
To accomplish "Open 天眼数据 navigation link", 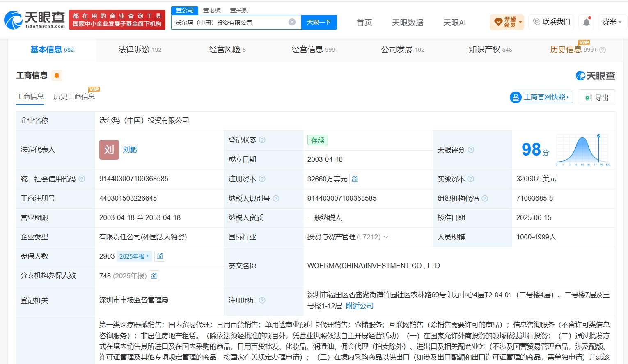I will [x=408, y=23].
